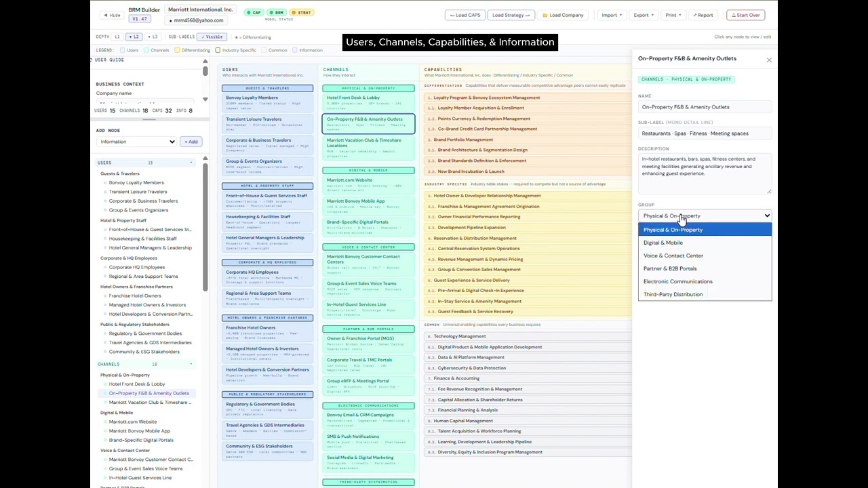Collapse the CHANNELS tree section
Image resolution: width=868 pixels, height=488 pixels.
[x=191, y=364]
